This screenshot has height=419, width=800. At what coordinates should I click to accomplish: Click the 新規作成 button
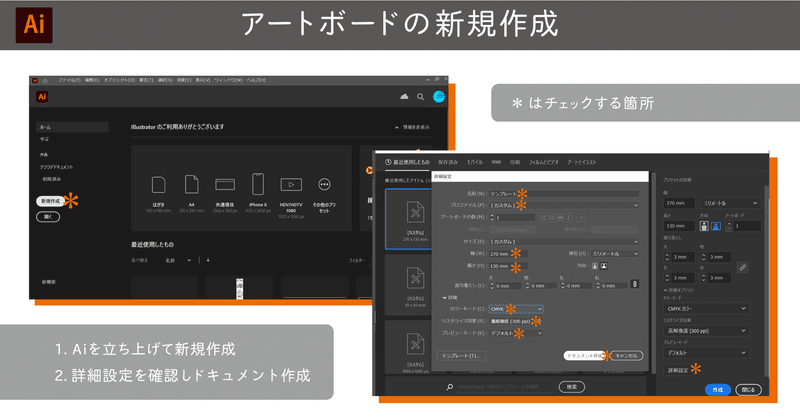(50, 201)
